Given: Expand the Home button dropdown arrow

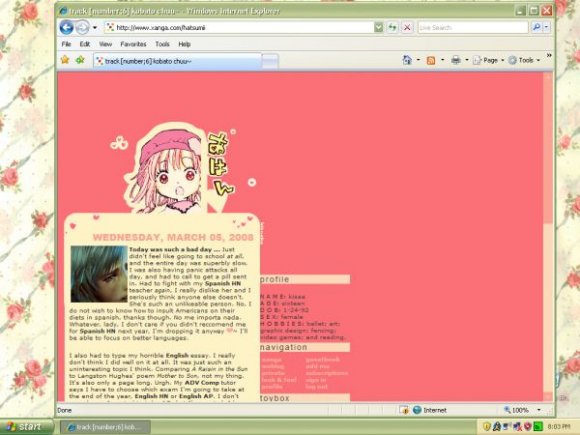Looking at the screenshot, I should (x=418, y=60).
